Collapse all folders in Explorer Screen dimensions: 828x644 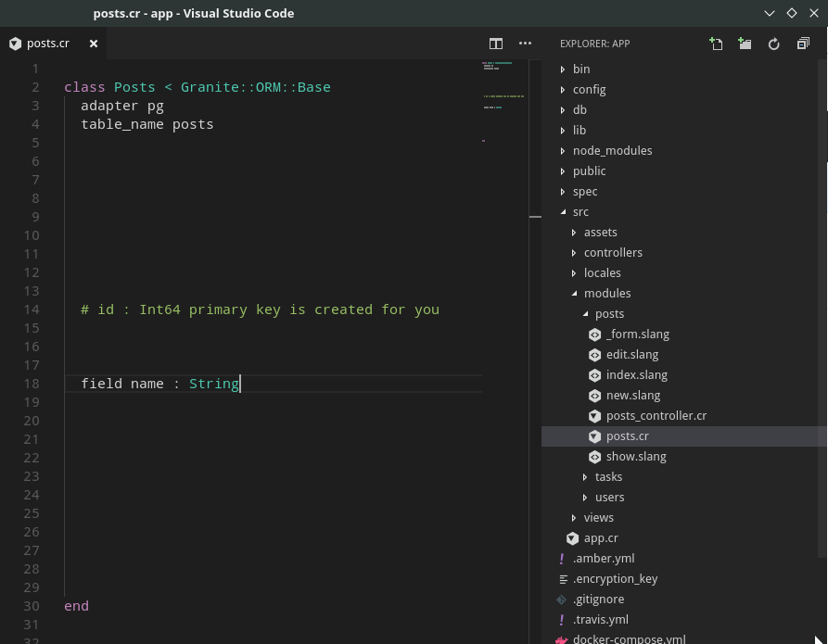click(803, 44)
